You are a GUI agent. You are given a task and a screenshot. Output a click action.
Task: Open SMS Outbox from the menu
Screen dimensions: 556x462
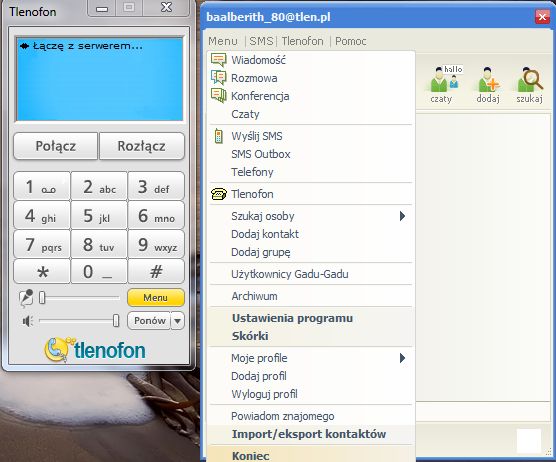(311, 154)
